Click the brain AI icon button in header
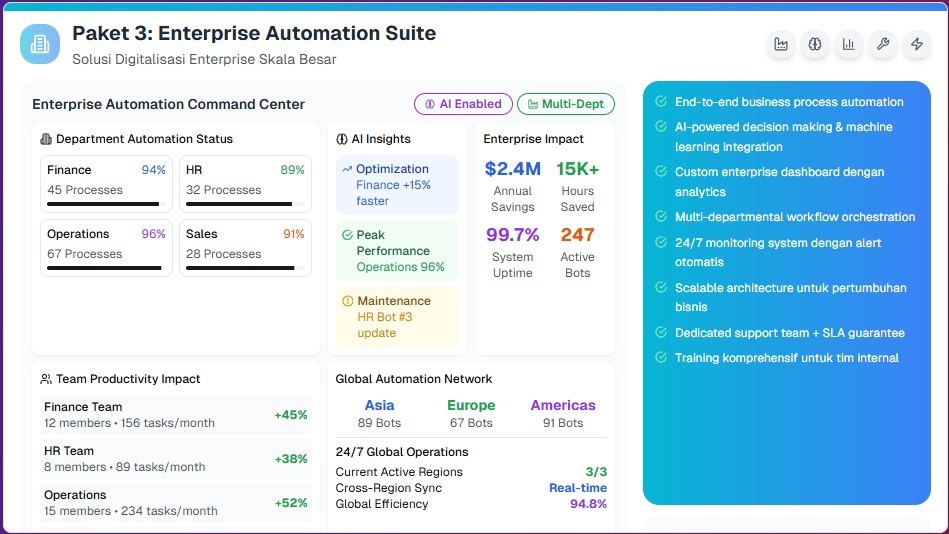 coord(815,45)
